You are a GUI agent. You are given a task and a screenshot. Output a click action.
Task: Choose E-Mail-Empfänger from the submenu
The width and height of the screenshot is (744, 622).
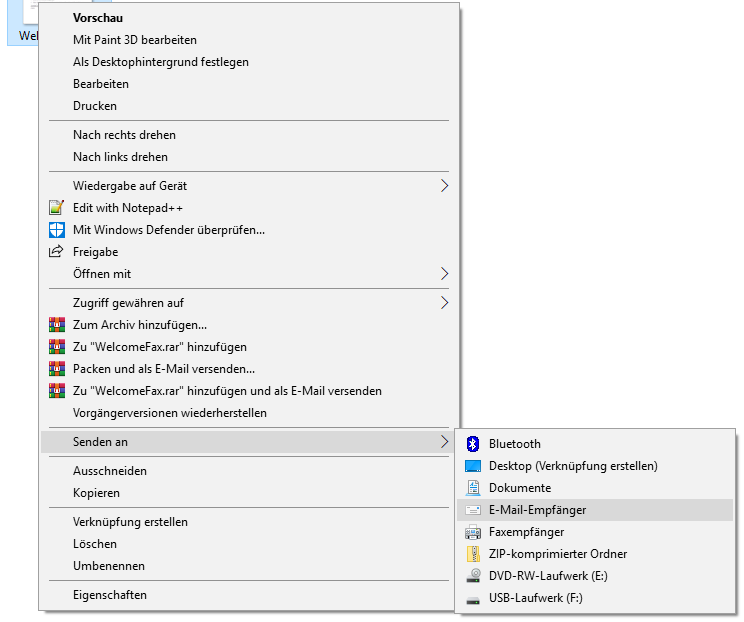[537, 510]
